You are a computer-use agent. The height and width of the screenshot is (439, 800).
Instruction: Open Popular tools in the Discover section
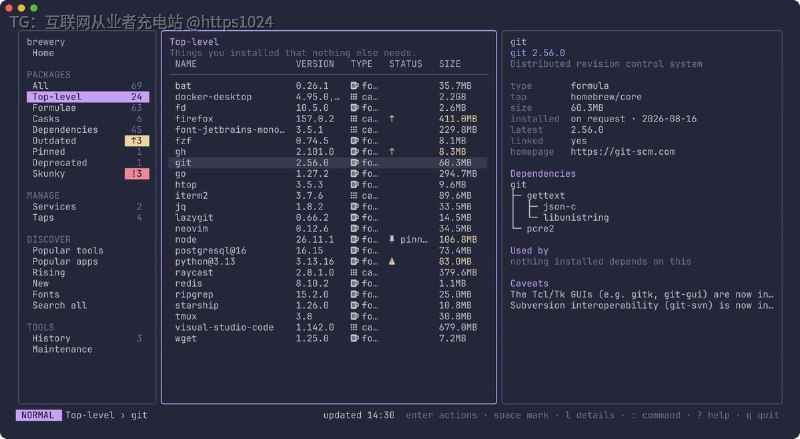pyautogui.click(x=68, y=251)
